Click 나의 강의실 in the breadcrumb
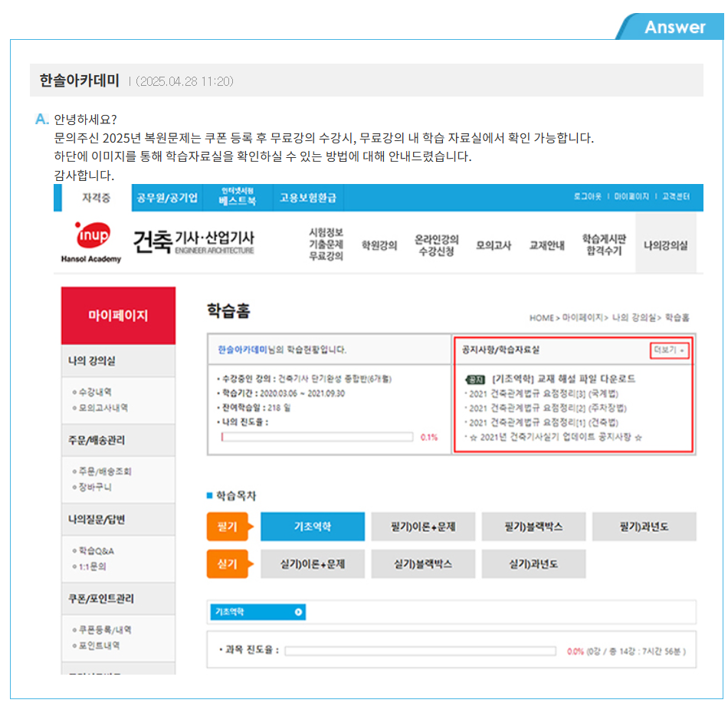 click(x=634, y=317)
